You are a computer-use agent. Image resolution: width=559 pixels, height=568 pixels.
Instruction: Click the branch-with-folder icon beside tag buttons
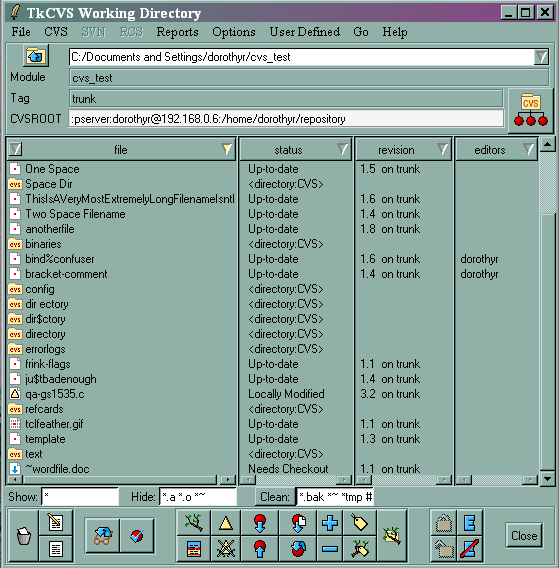pos(392,536)
